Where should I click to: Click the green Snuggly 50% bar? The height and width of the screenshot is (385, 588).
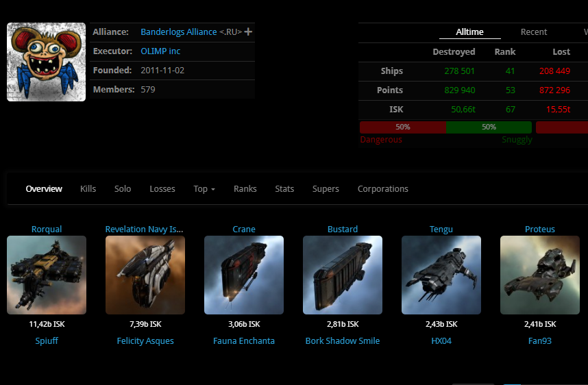[489, 127]
